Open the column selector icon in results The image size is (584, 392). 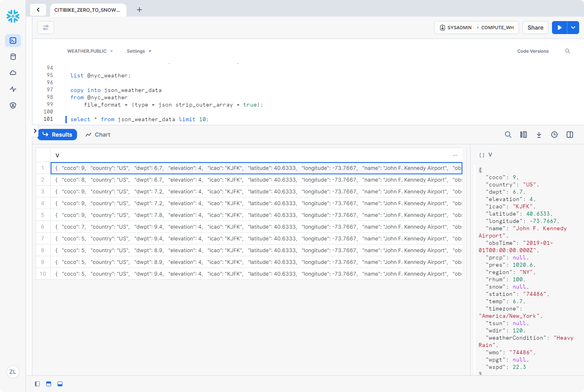[524, 135]
